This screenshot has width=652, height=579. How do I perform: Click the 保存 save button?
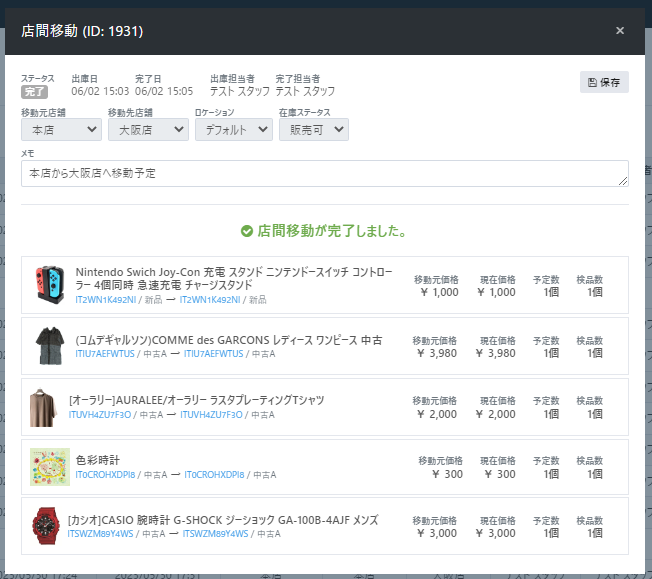[604, 82]
